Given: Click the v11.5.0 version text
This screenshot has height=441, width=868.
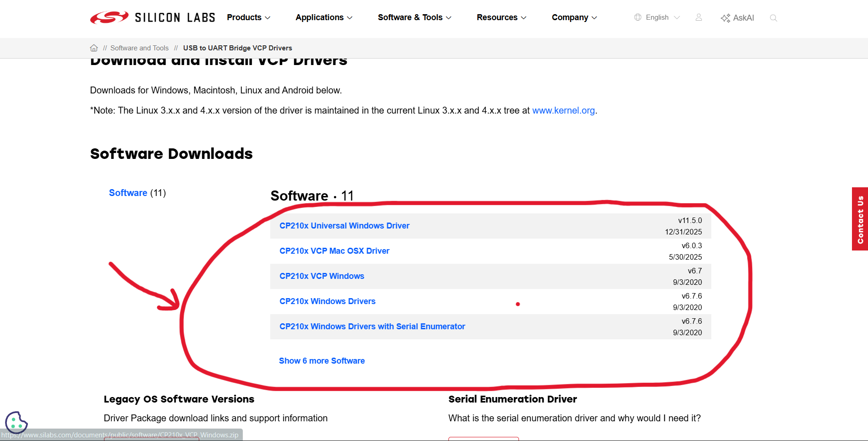Looking at the screenshot, I should click(690, 221).
